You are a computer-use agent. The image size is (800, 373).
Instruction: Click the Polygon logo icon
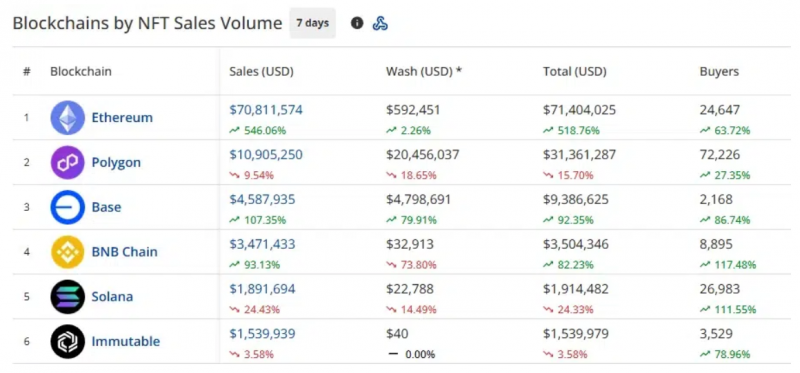tap(67, 162)
